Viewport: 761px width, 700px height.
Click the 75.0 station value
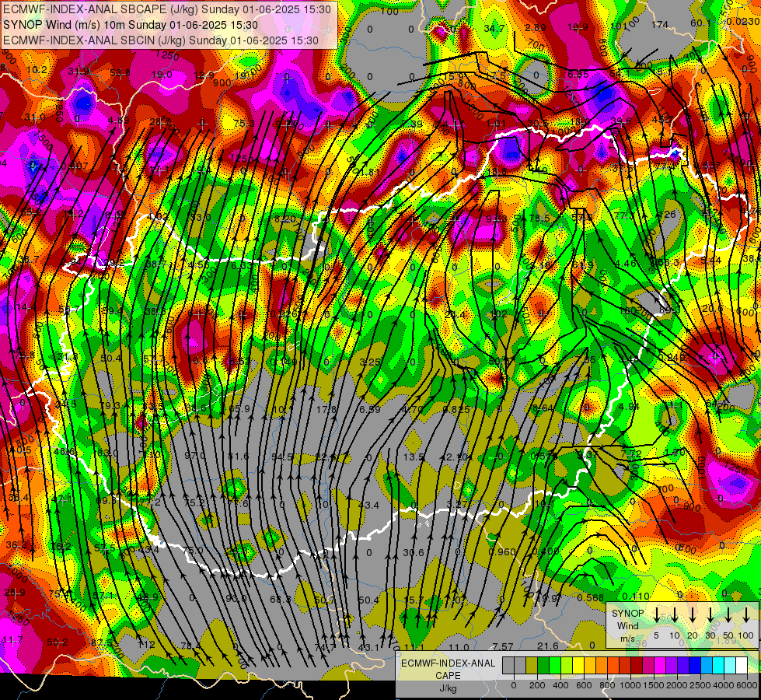[193, 550]
